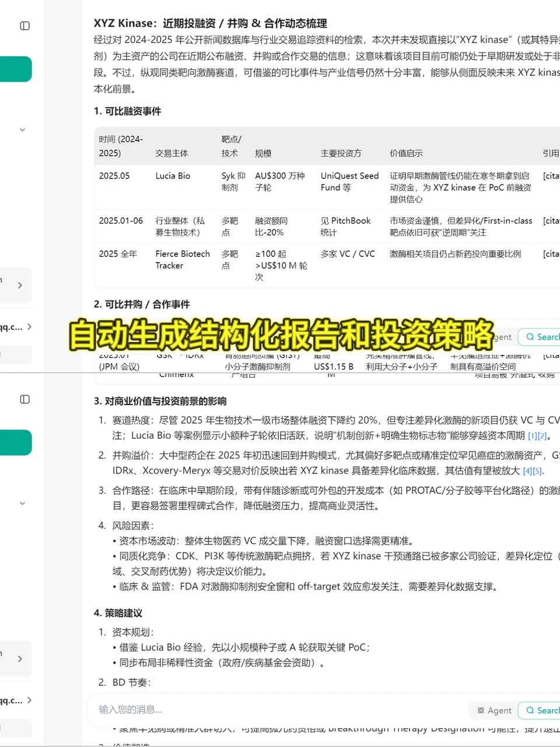Click the 合作路径 paragraph
Image resolution: width=560 pixels, height=747 pixels.
click(x=336, y=498)
